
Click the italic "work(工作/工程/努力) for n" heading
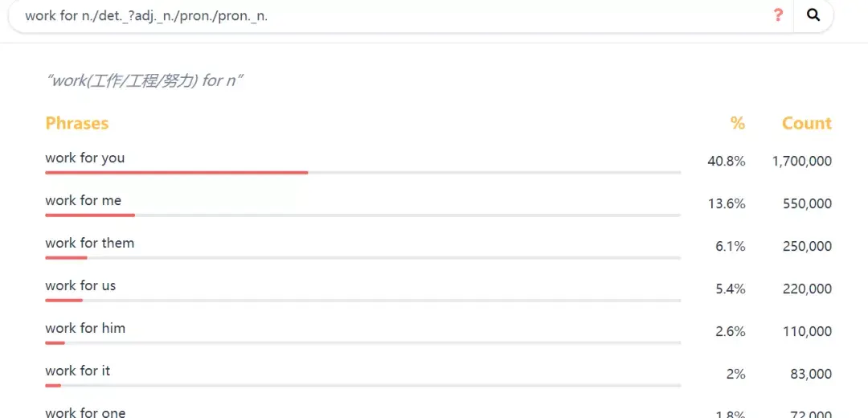[145, 80]
